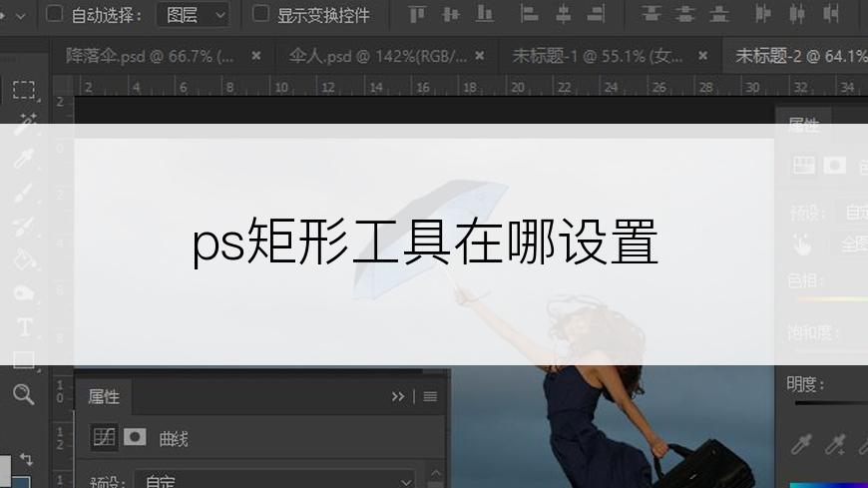Close the 伞人.psd document tab

coord(480,56)
